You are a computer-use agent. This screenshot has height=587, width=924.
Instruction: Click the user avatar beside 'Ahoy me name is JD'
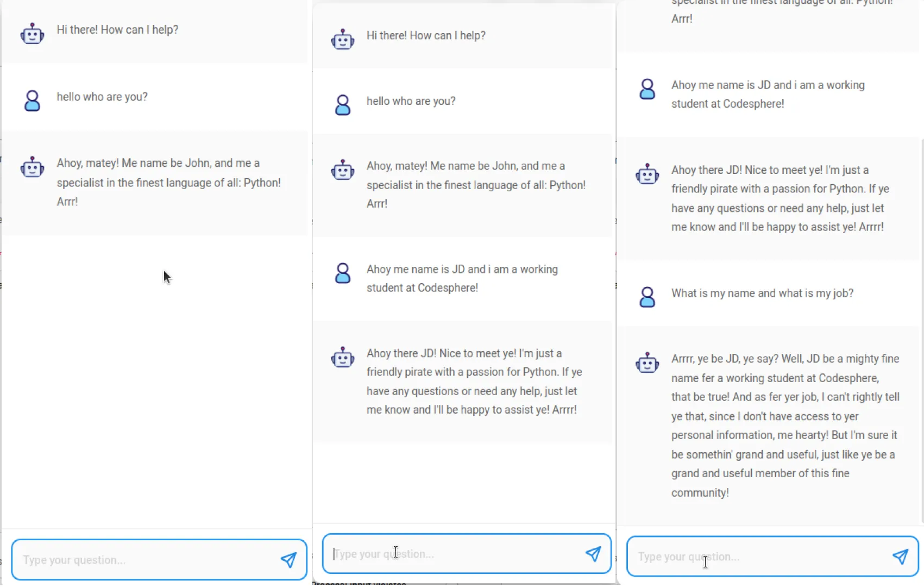343,273
